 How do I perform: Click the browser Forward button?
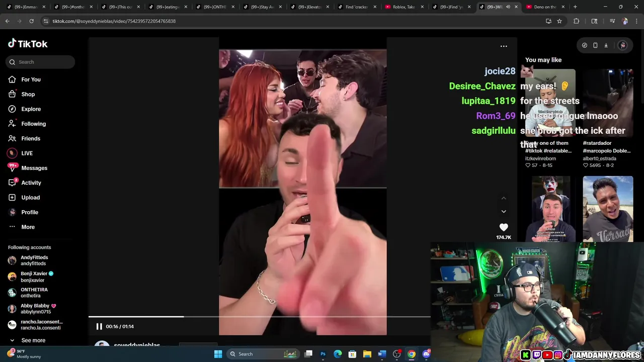coord(20,21)
